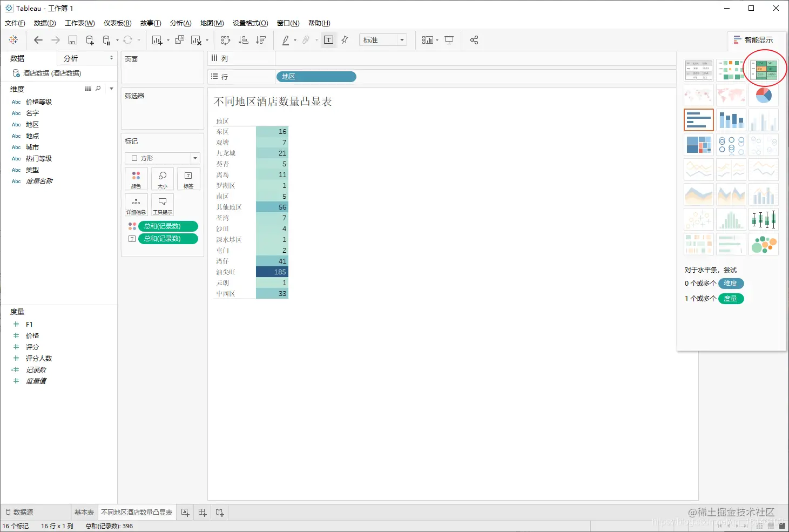
Task: Click the 颜色 marks card button
Action: point(136,179)
